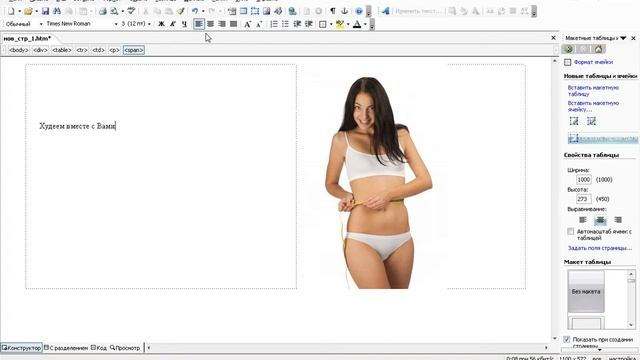Apply the font color swatch

(357, 24)
